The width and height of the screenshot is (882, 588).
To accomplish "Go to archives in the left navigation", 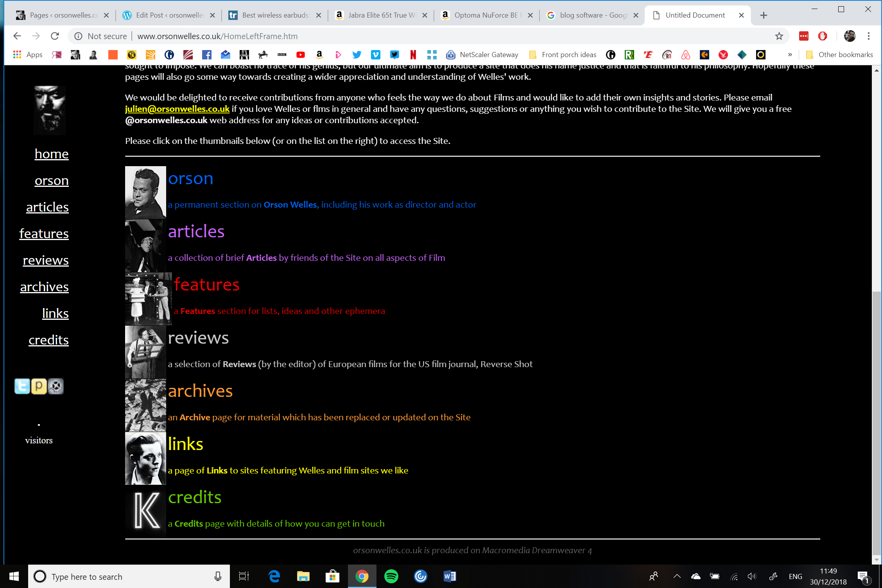I will click(44, 287).
